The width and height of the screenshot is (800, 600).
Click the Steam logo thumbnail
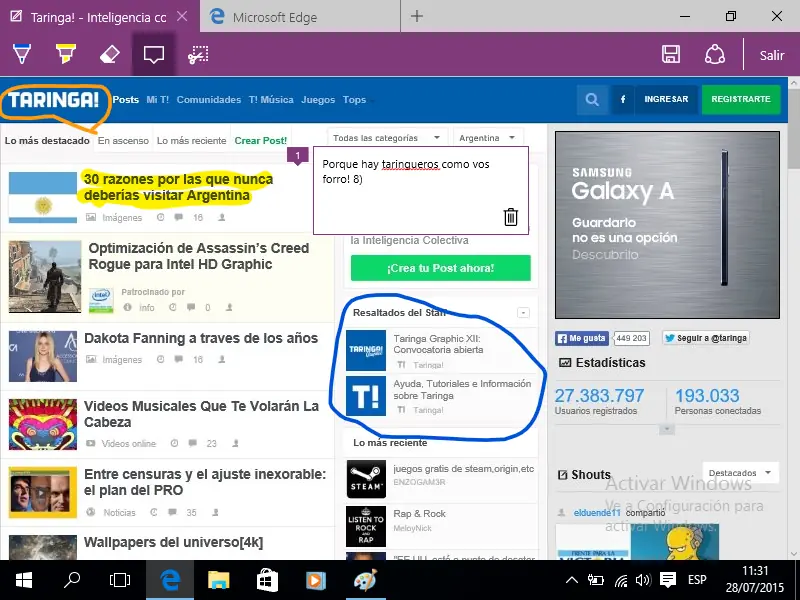[x=366, y=479]
